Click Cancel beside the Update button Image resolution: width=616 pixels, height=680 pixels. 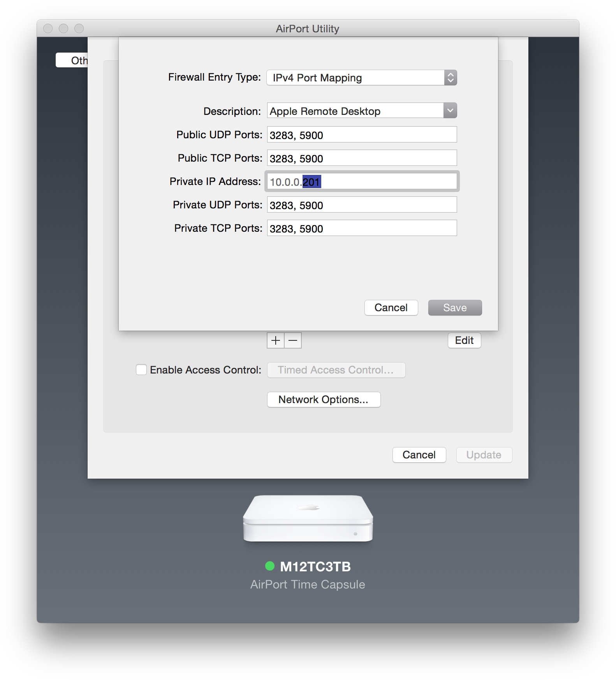[x=419, y=455]
